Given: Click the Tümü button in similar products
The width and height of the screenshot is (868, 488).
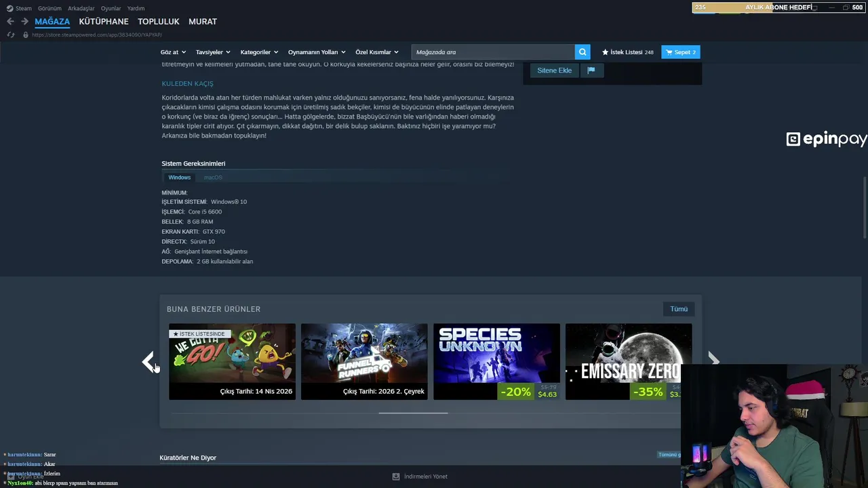Looking at the screenshot, I should 679,309.
